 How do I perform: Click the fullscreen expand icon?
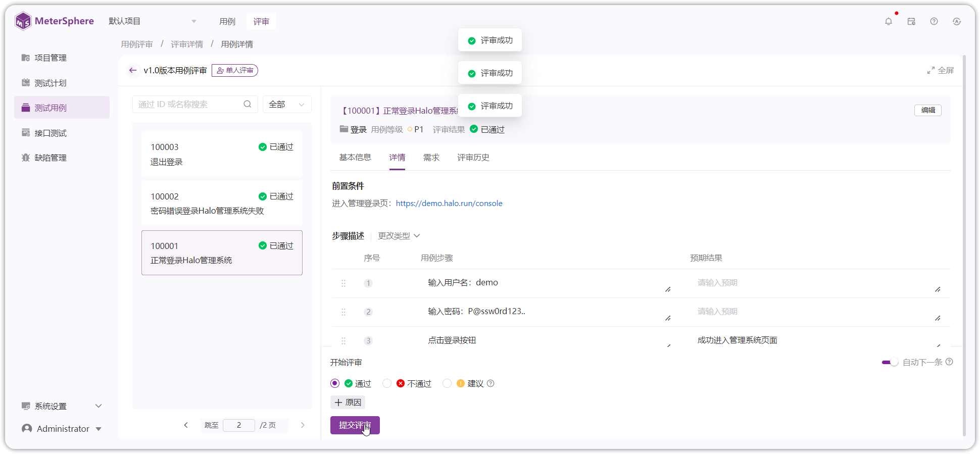[x=930, y=71]
